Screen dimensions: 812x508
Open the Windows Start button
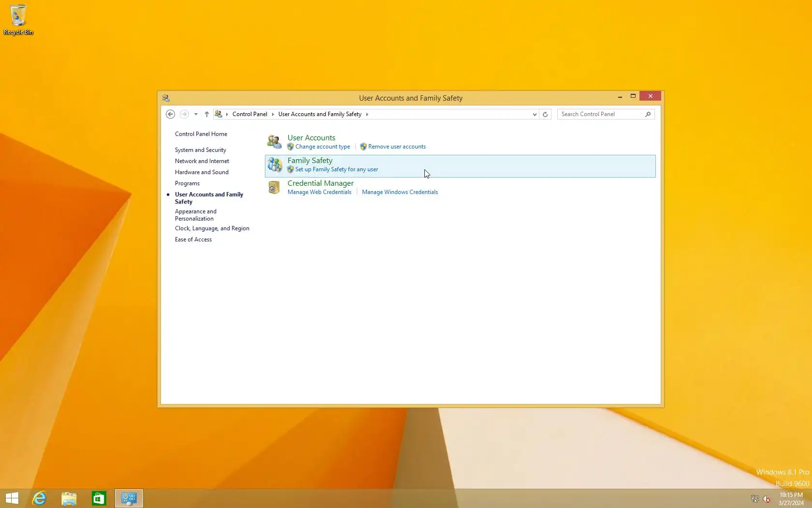click(12, 498)
